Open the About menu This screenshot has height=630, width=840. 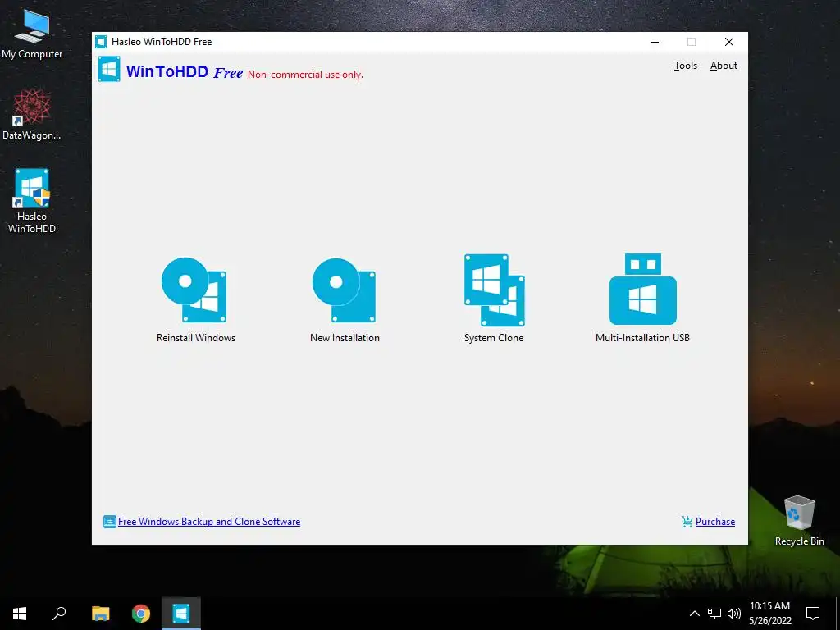pyautogui.click(x=724, y=66)
